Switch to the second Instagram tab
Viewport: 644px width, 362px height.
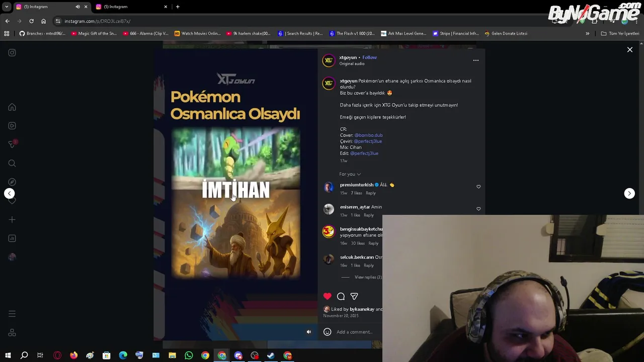click(133, 7)
